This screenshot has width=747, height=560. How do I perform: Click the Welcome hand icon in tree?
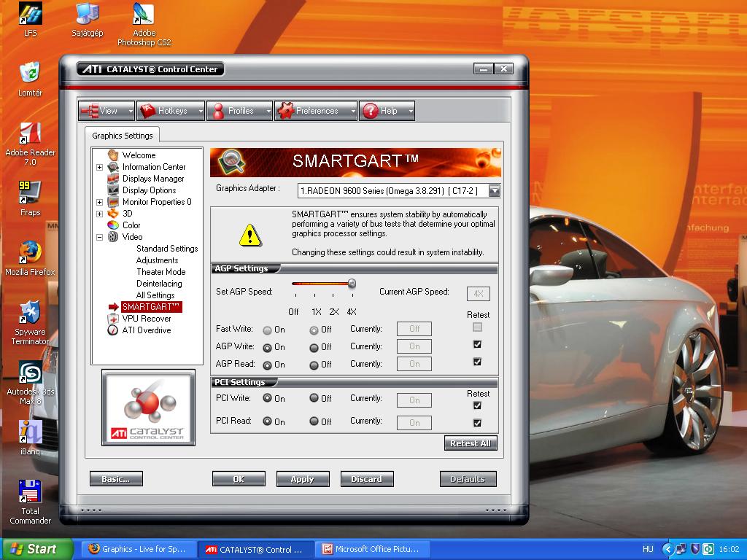coord(113,155)
